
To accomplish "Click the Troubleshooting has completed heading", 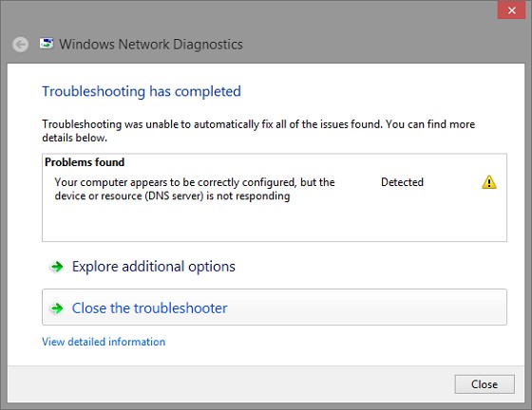I will [x=142, y=91].
